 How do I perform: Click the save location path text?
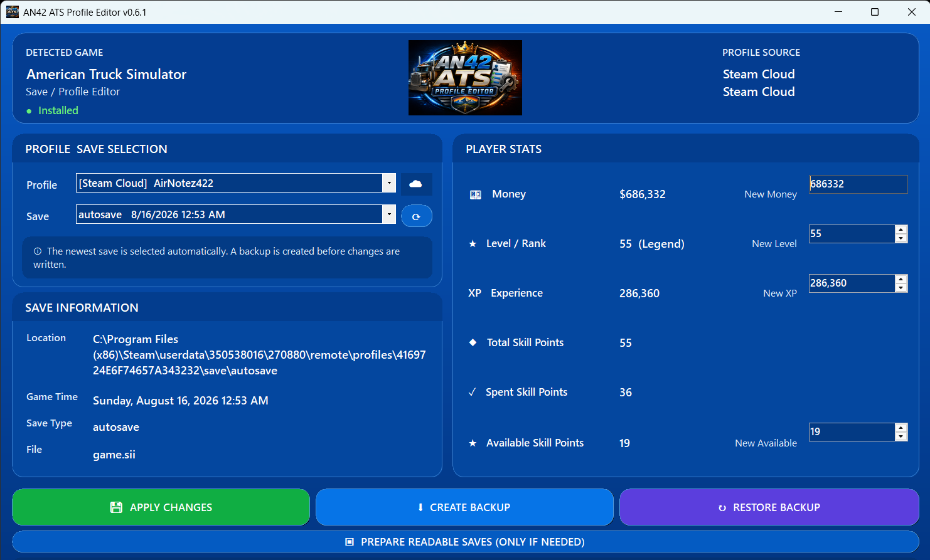point(259,355)
